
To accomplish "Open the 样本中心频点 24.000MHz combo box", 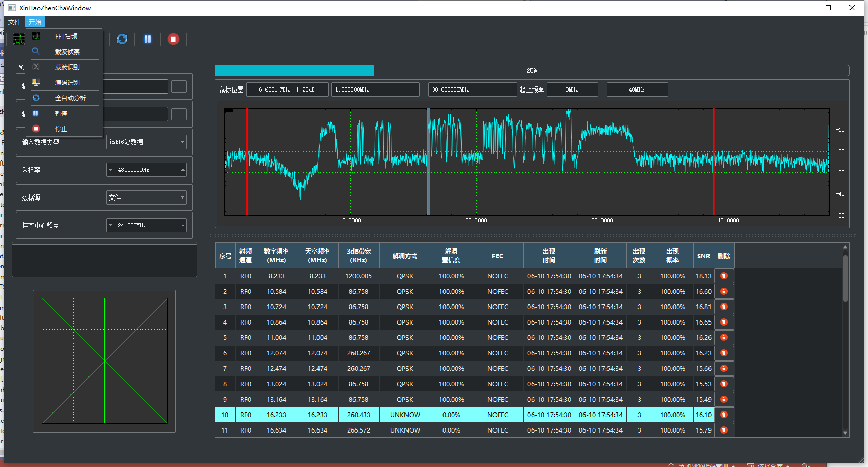I will coord(146,225).
